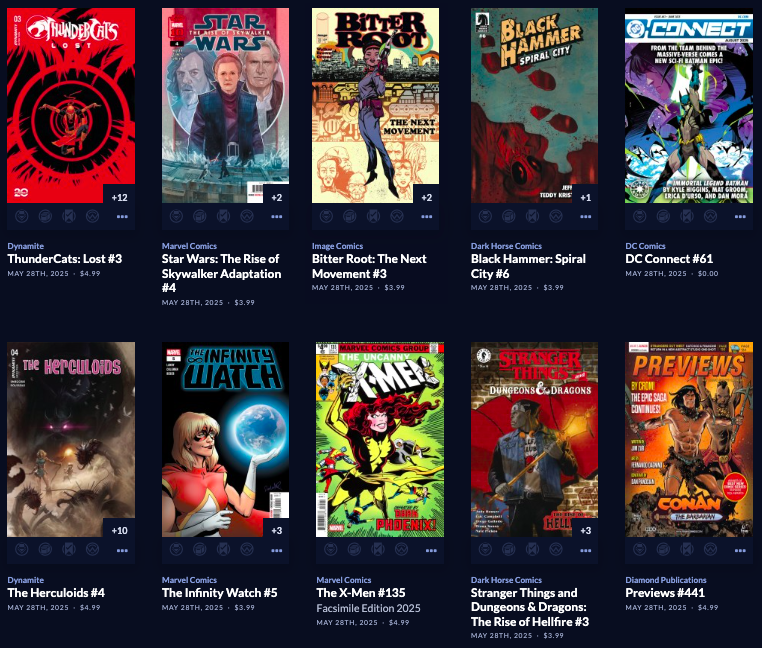The height and width of the screenshot is (648, 762).
Task: Show the +10 variants on The Herculoids cover
Action: click(119, 530)
